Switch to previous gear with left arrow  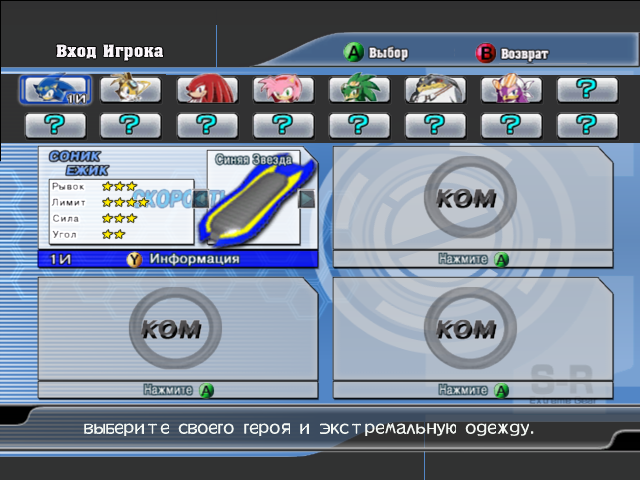[200, 199]
